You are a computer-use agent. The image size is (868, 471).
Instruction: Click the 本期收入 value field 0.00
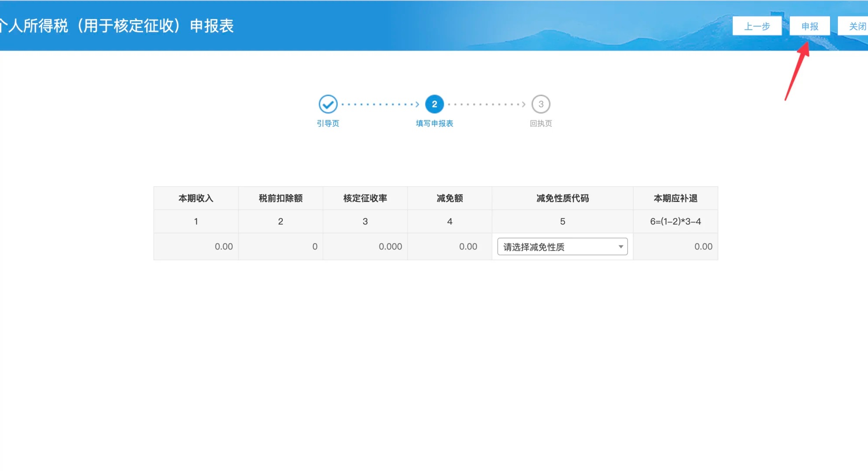[x=196, y=247]
